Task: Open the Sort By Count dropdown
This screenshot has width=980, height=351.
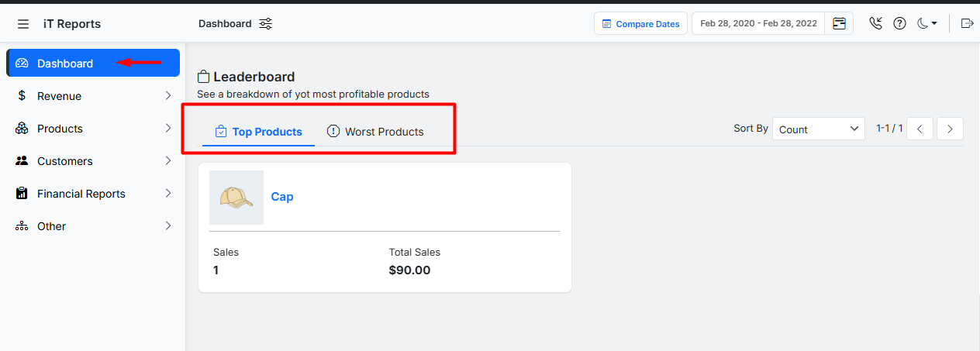Action: point(819,129)
